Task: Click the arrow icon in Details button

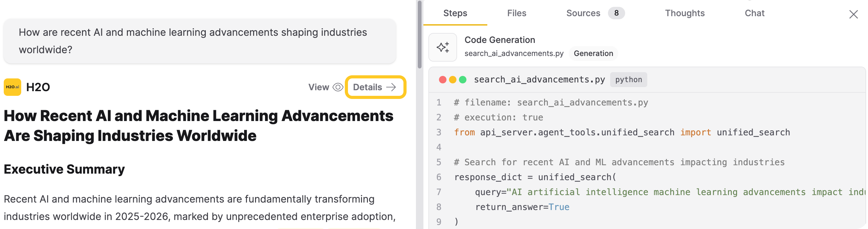Action: tap(391, 87)
